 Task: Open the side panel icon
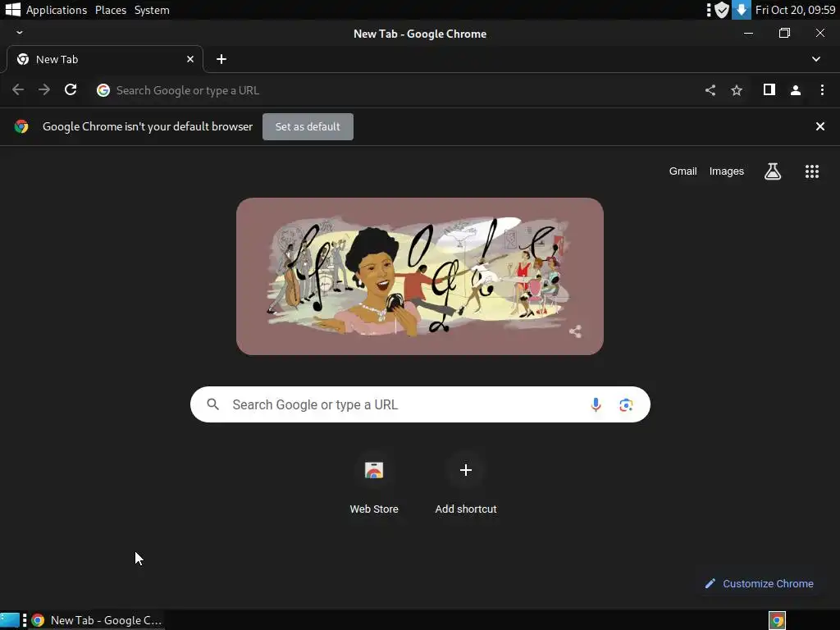pyautogui.click(x=769, y=89)
